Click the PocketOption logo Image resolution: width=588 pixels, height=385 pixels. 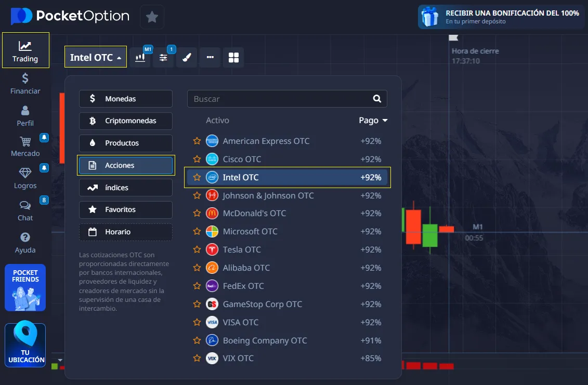(70, 16)
